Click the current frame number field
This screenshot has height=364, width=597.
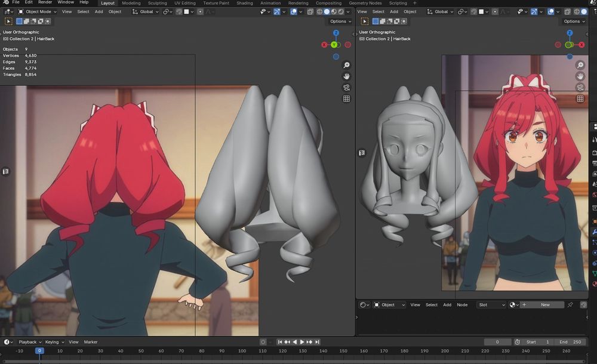tap(497, 342)
